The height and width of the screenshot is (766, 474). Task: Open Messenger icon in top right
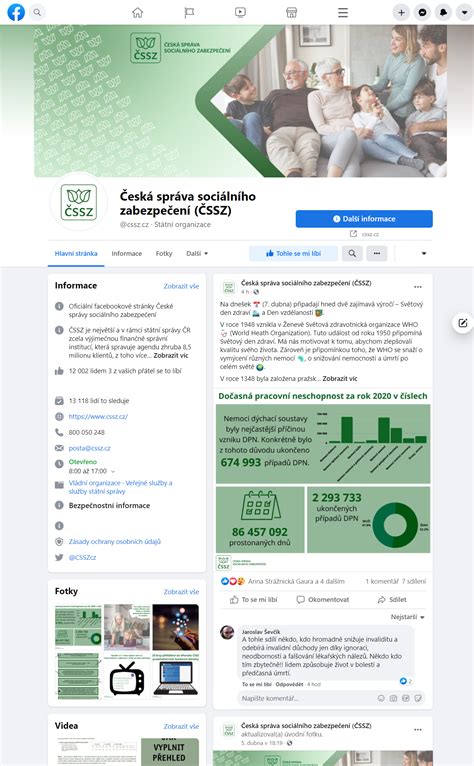tap(422, 13)
